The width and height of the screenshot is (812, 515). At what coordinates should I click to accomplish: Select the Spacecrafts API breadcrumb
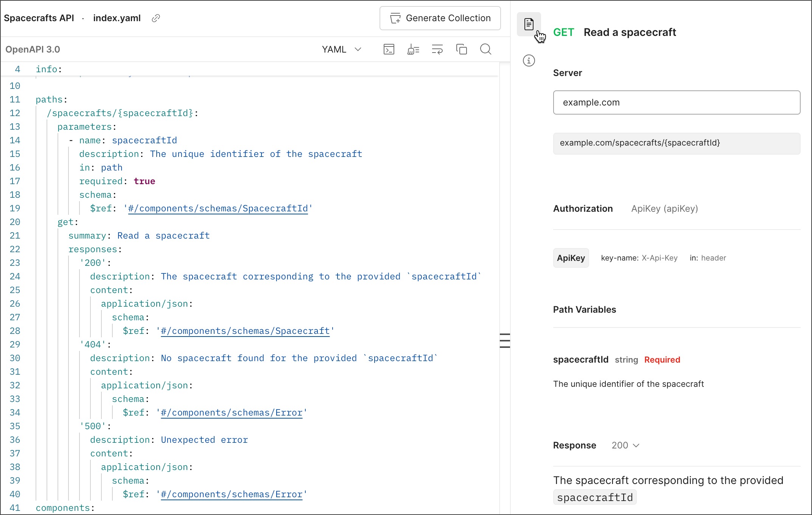39,18
